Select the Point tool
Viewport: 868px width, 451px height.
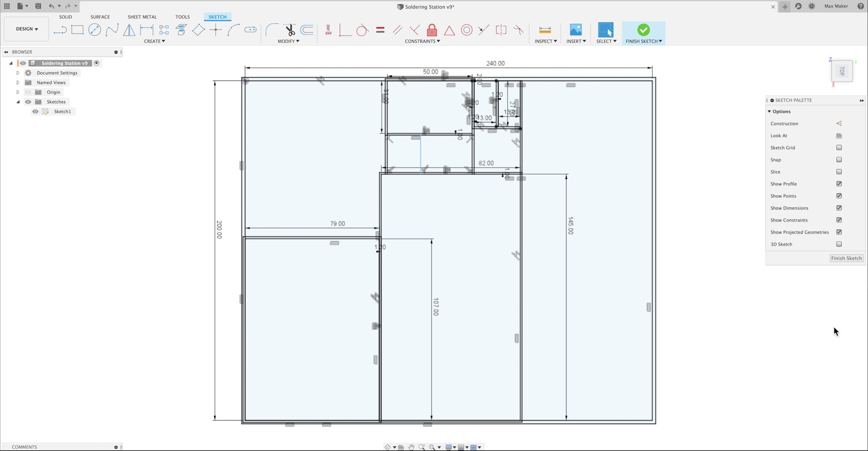coord(216,30)
